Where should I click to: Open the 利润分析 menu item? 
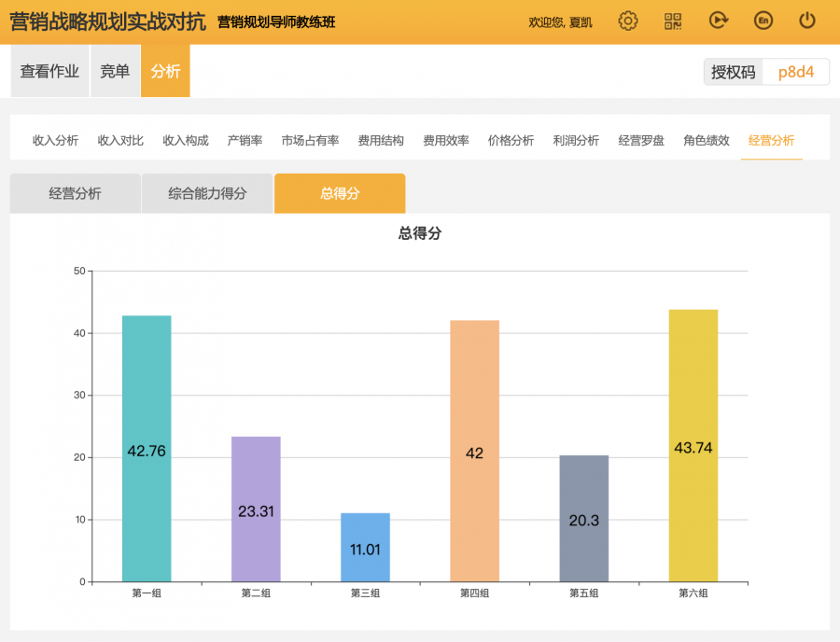coord(576,141)
